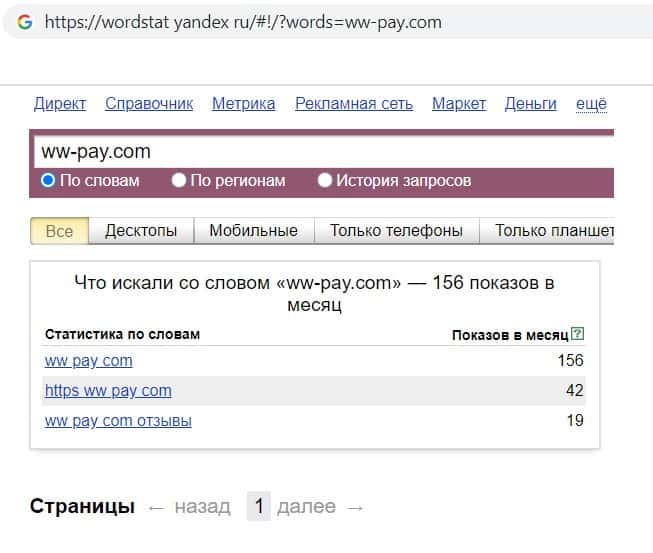Open the ww pay com keyword link
The width and height of the screenshot is (653, 553).
(89, 361)
